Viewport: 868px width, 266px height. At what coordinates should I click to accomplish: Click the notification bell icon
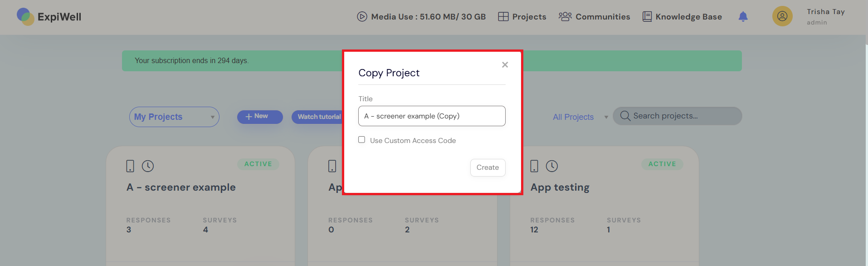(x=743, y=17)
